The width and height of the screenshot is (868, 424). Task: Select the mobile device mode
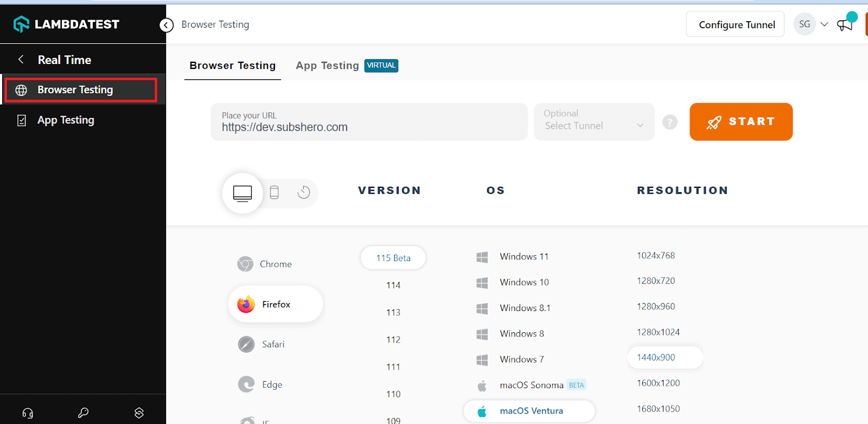click(275, 192)
